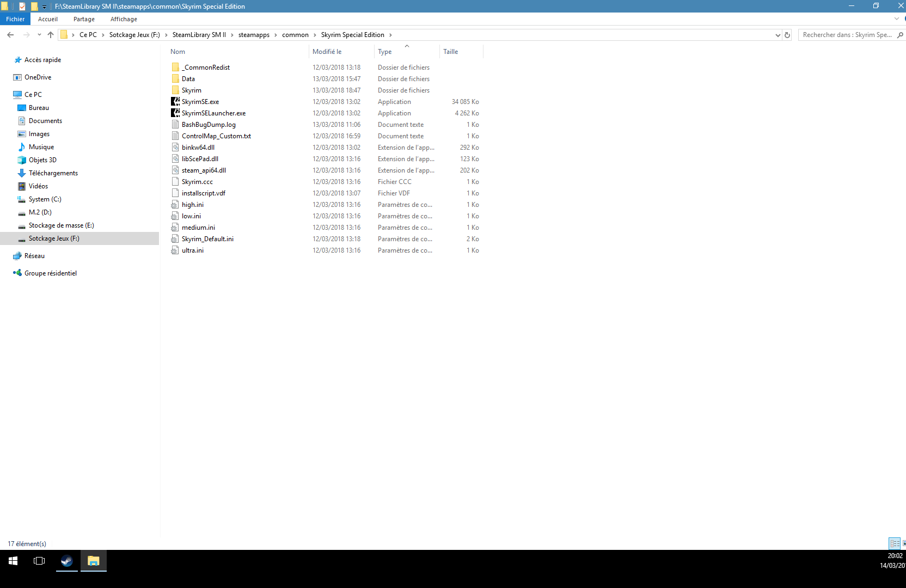Click Ce PC in the address breadcrumb
Image resolution: width=906 pixels, height=588 pixels.
click(88, 35)
